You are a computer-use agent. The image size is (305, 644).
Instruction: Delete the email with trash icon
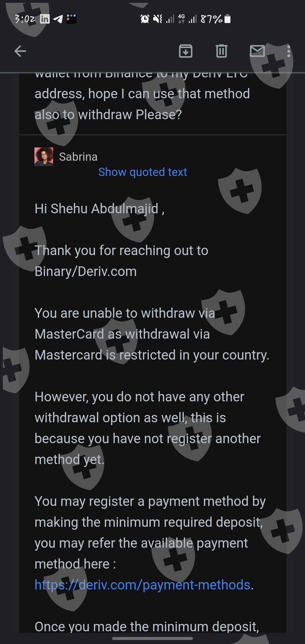(221, 51)
